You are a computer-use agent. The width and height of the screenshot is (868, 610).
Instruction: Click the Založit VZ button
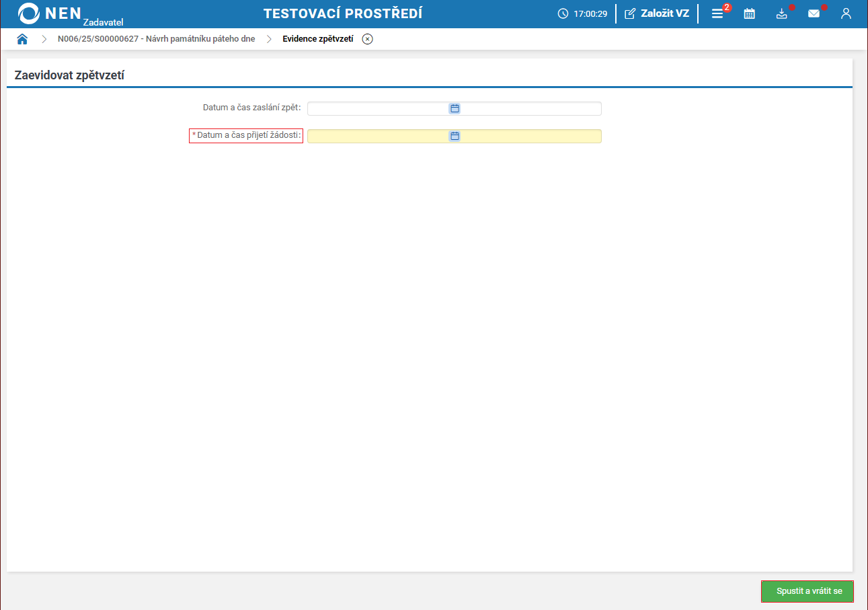[x=657, y=13]
